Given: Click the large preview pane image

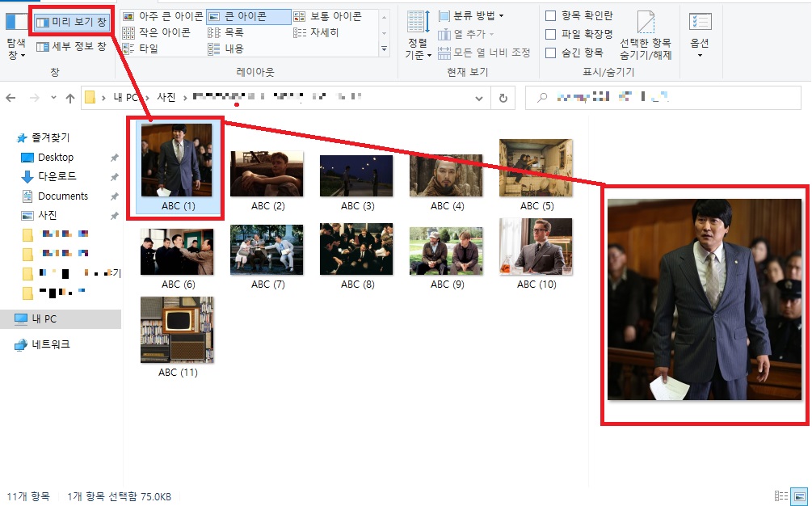Looking at the screenshot, I should click(705, 299).
